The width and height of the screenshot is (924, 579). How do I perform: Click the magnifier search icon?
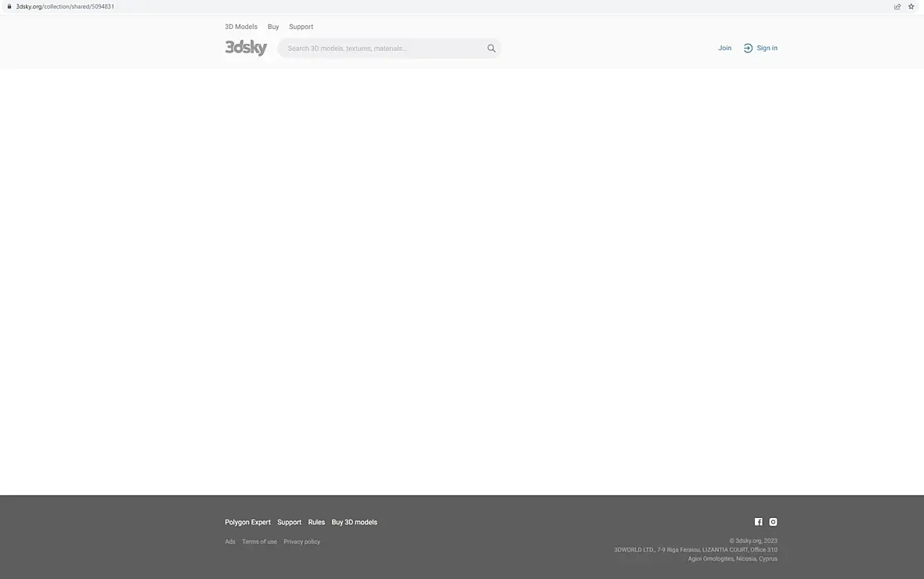click(x=491, y=49)
